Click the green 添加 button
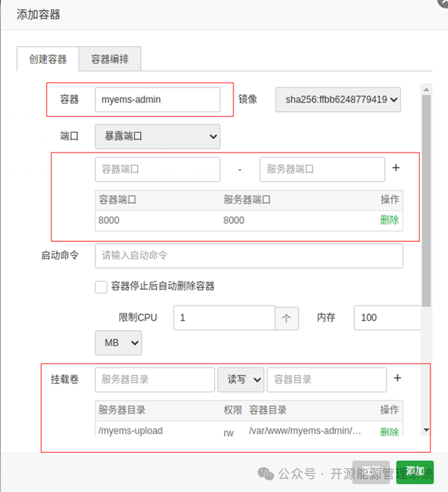448x492 pixels. tap(415, 472)
